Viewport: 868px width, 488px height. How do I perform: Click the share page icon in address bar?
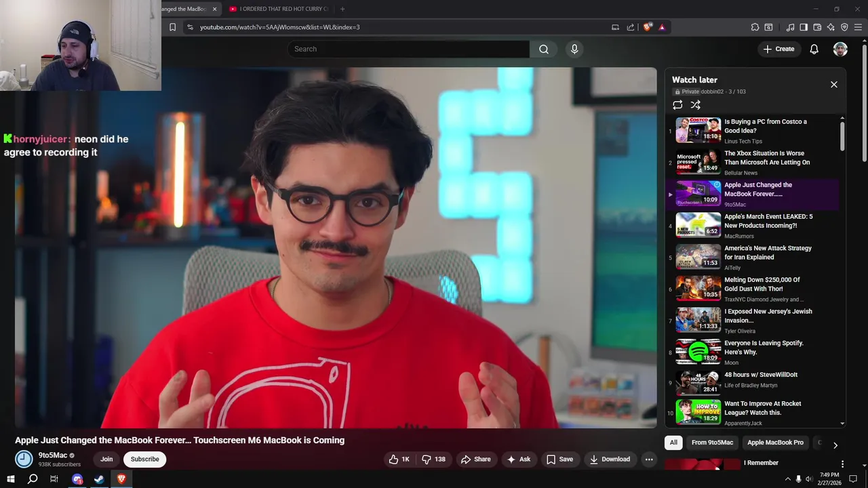pyautogui.click(x=631, y=27)
